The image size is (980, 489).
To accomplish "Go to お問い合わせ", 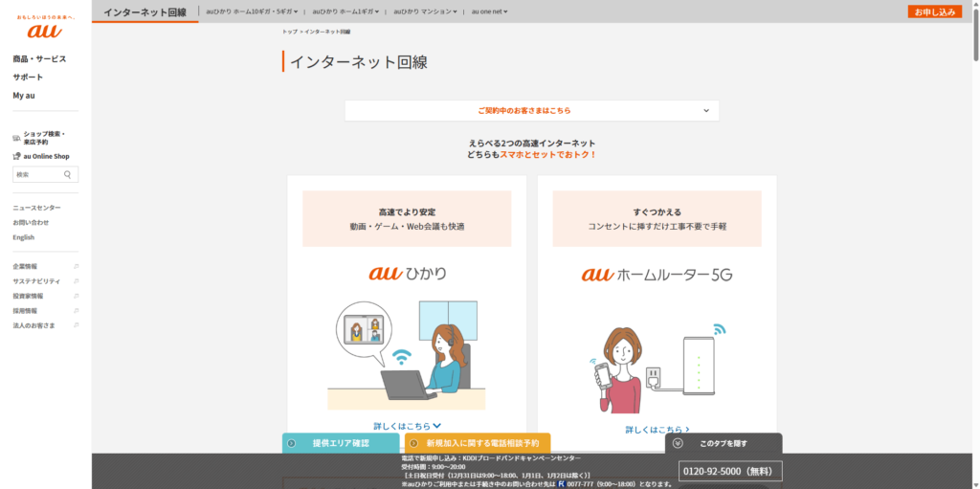I will click(31, 223).
